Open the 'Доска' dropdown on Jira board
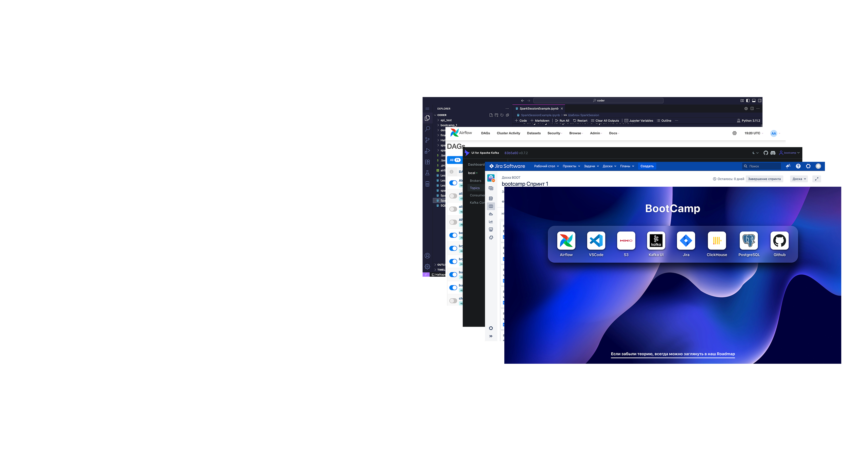 (799, 179)
